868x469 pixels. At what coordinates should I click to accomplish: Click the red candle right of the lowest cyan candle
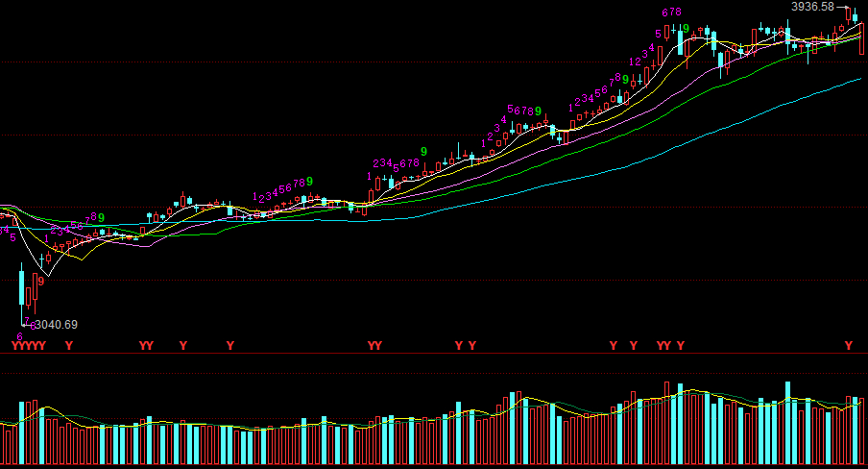[x=35, y=288]
